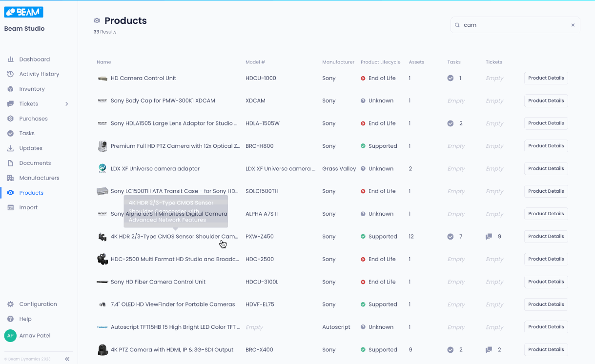595x364 pixels.
Task: Click the BRC-X400 camera thumbnail
Action: (103, 350)
